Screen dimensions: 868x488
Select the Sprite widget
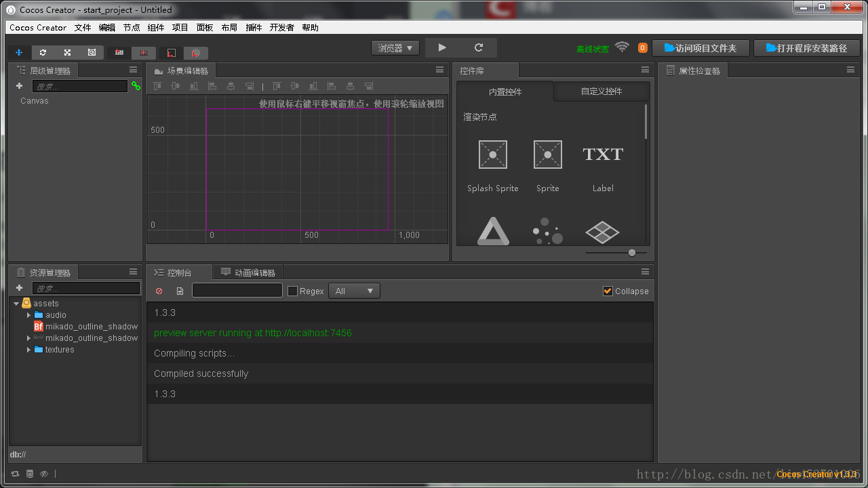click(x=547, y=166)
